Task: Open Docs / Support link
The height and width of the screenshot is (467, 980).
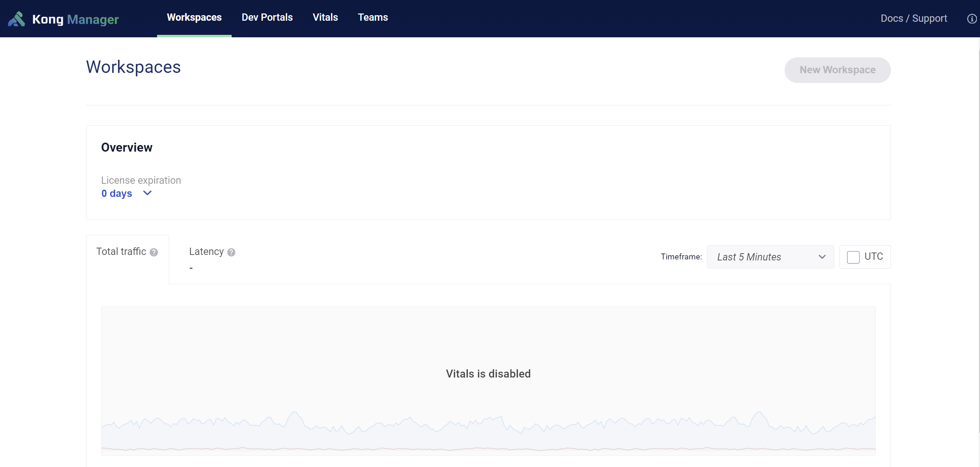Action: (913, 18)
